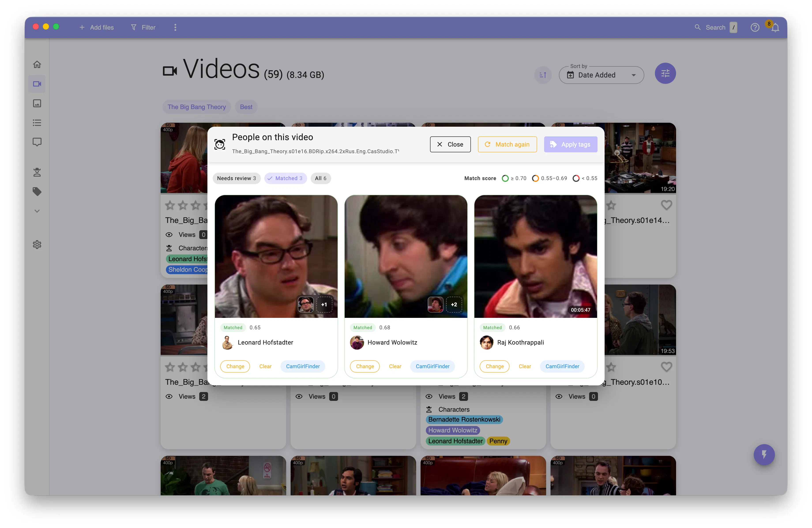
Task: Open the Images sidebar icon
Action: 37,103
